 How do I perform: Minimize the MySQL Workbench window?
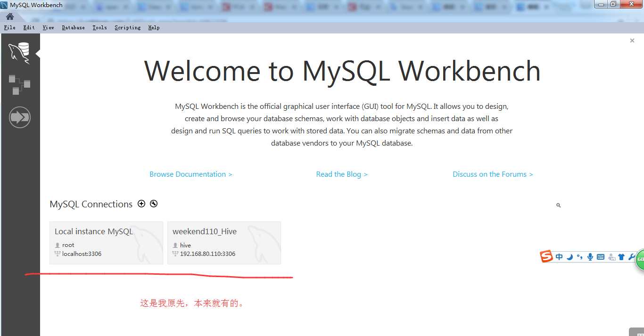tap(601, 4)
